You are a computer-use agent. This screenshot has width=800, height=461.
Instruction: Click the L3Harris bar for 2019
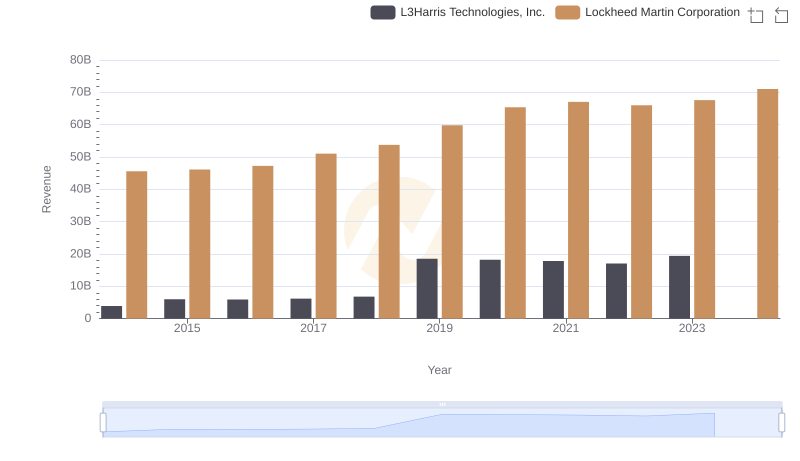coord(427,289)
